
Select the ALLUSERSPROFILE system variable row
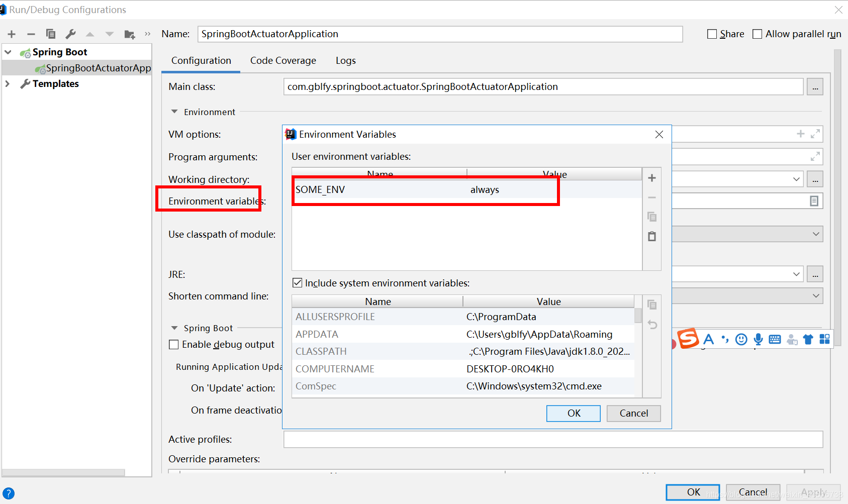(x=463, y=317)
